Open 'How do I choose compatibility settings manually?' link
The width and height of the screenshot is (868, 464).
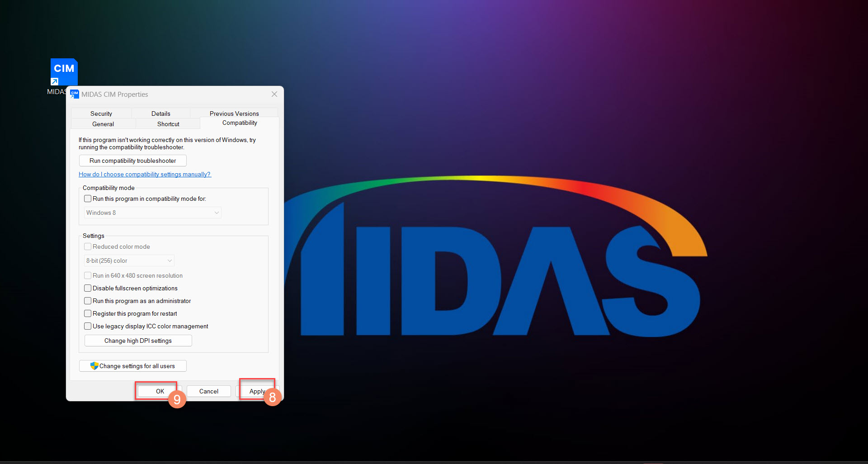click(x=145, y=174)
